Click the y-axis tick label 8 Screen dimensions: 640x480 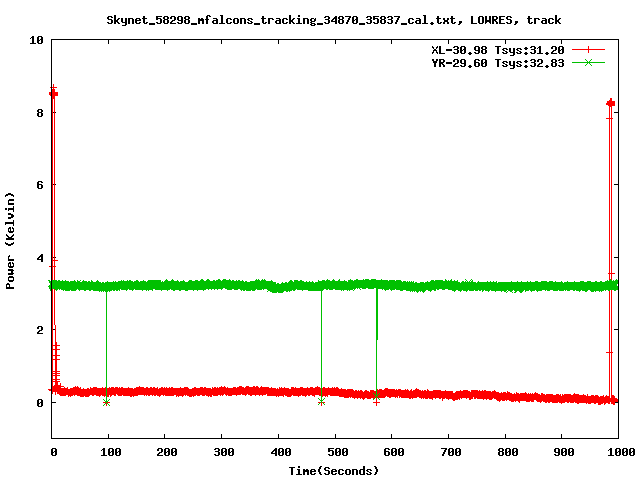(40, 113)
